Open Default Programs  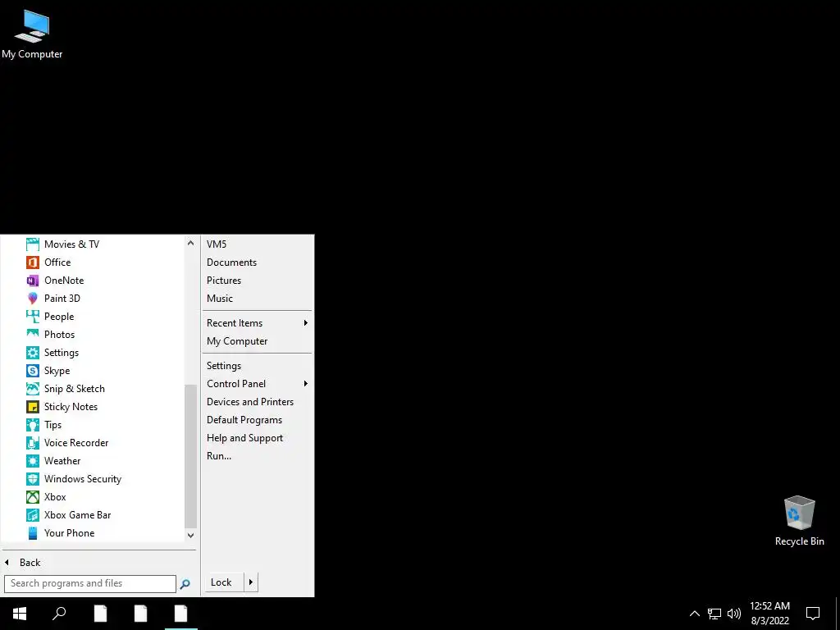(x=244, y=420)
